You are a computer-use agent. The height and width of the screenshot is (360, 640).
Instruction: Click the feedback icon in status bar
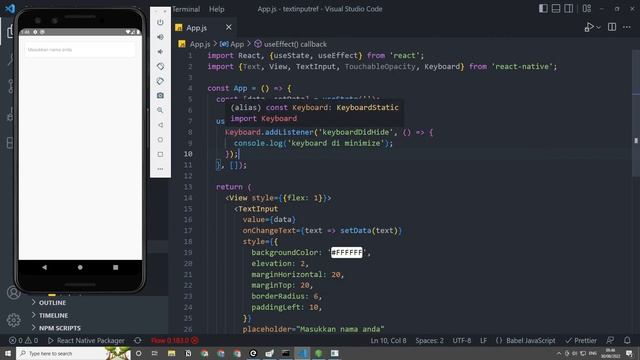610,340
